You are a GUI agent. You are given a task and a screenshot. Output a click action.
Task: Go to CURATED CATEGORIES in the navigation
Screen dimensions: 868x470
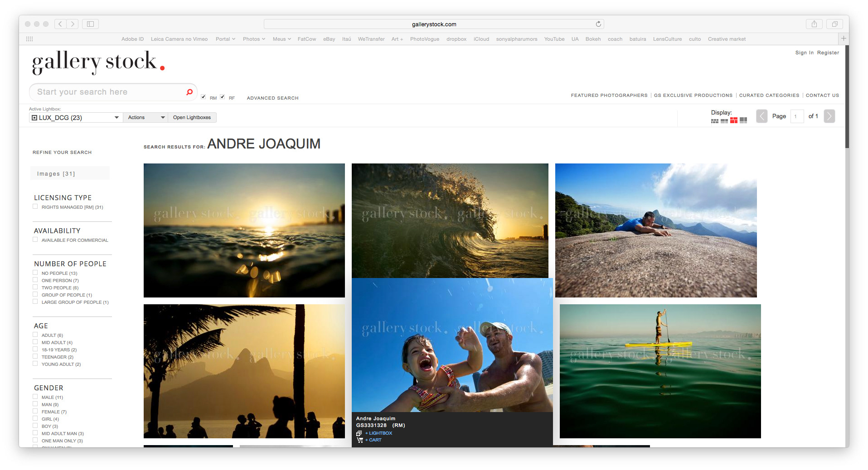769,96
